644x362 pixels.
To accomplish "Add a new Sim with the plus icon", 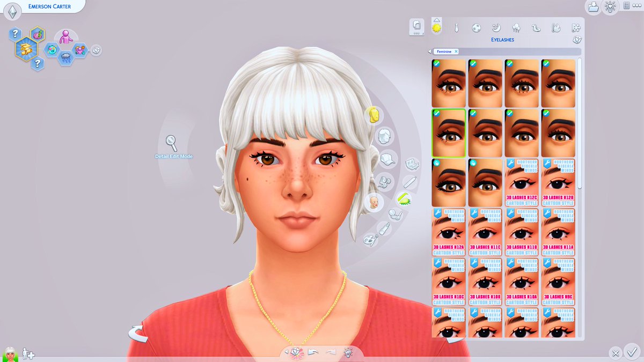I will pos(28,354).
